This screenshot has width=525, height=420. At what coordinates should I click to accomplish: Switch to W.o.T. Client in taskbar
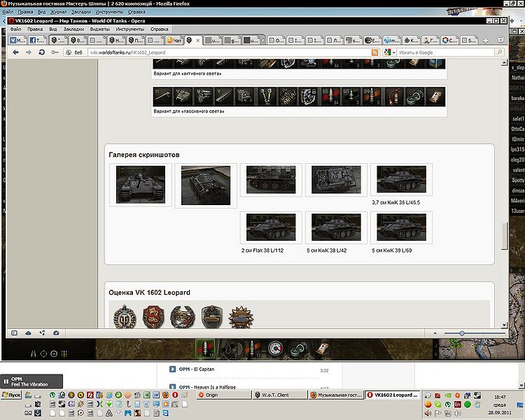279,395
